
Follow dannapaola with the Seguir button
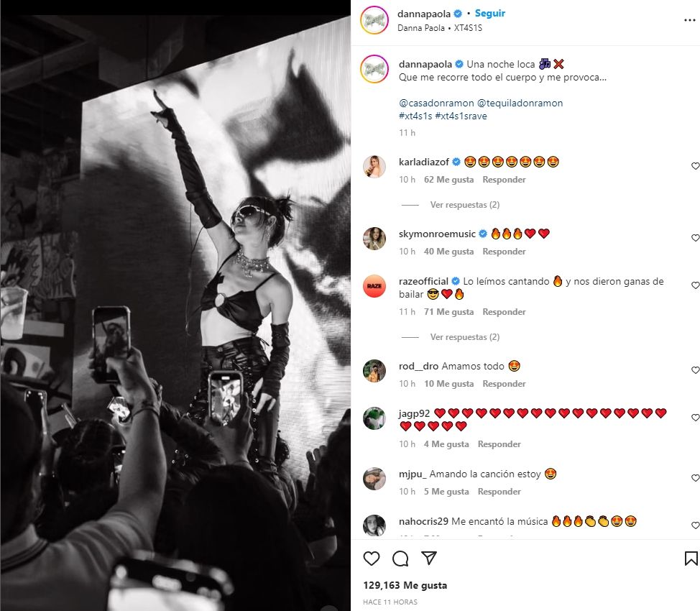(490, 14)
